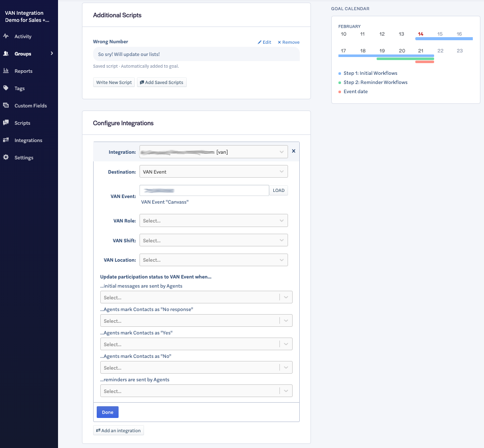Navigate to Scripts menu item
Image resolution: width=484 pixels, height=448 pixels.
pyautogui.click(x=22, y=123)
